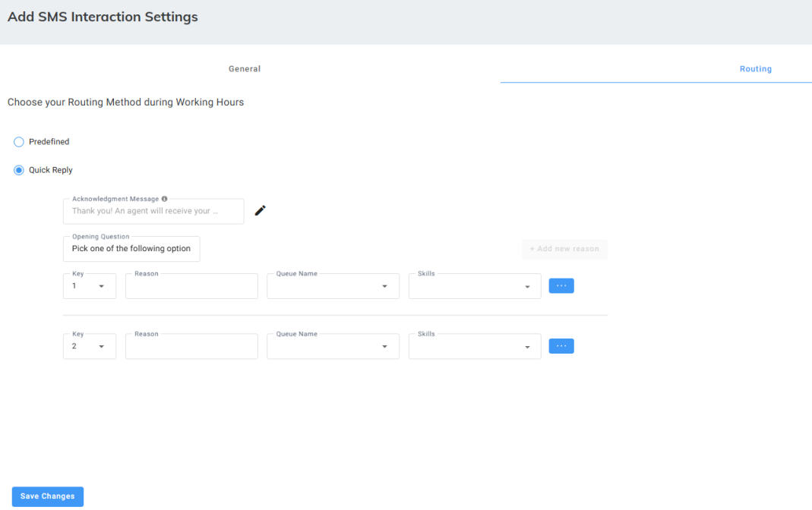Open the three-dots menu for Key 1 row
812x510 pixels.
click(561, 286)
